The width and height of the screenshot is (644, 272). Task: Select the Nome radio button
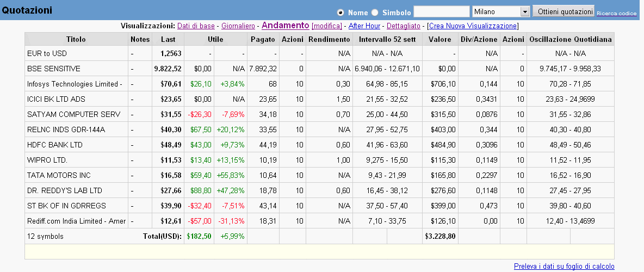(340, 13)
